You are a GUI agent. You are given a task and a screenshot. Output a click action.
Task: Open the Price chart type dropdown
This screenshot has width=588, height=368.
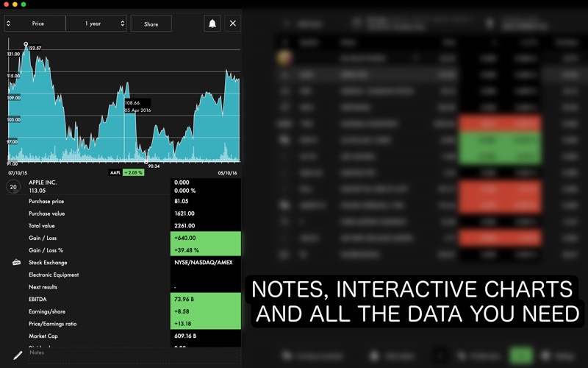click(35, 24)
